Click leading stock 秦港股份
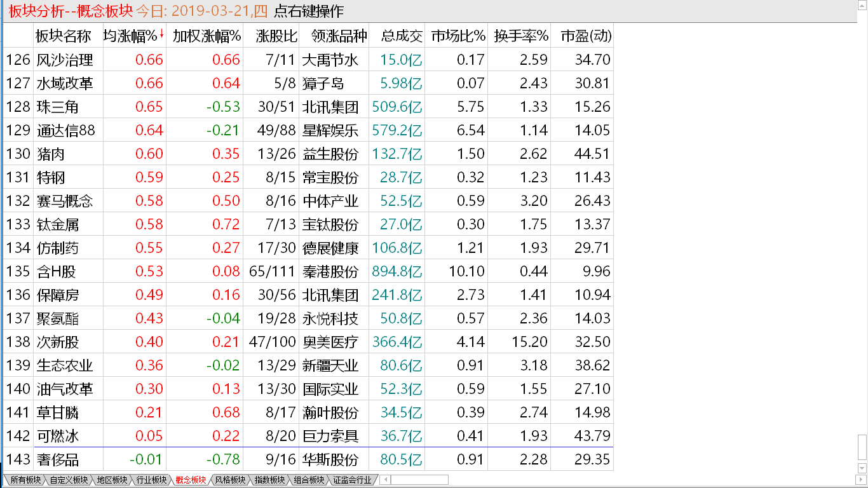The height and width of the screenshot is (488, 868). pos(330,271)
